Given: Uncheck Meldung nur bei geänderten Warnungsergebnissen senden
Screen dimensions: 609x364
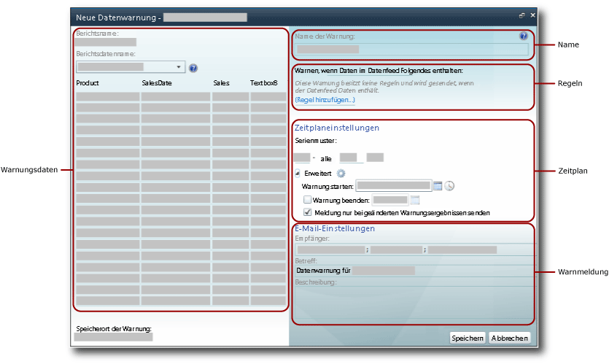Looking at the screenshot, I should (307, 212).
